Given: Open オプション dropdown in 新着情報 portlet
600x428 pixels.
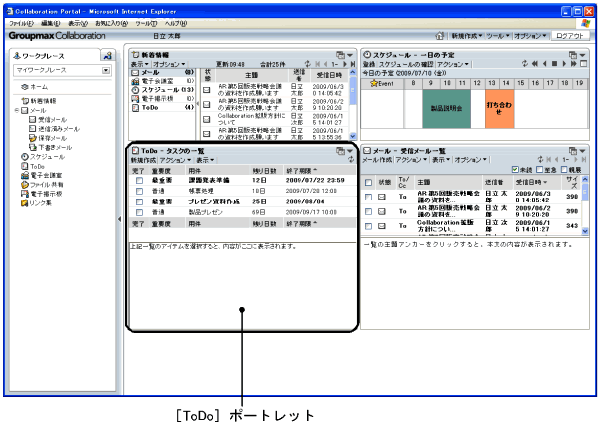Looking at the screenshot, I should (169, 64).
